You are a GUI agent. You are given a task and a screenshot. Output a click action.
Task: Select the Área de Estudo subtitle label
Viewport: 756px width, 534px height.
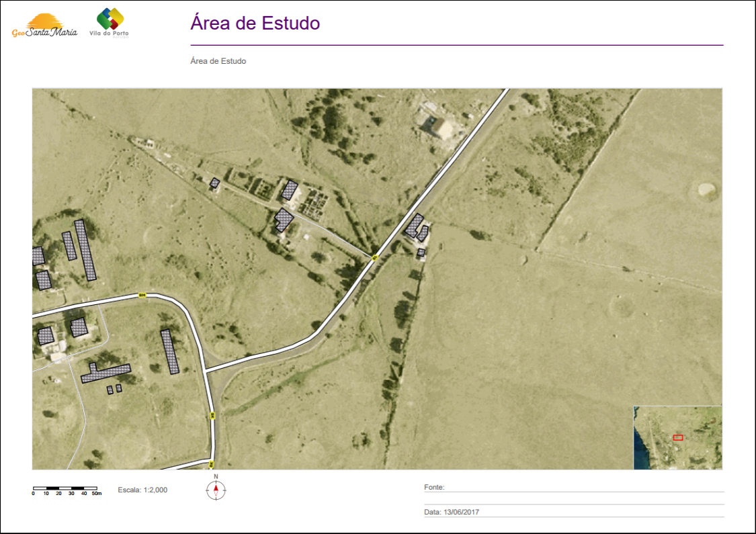[x=218, y=60]
